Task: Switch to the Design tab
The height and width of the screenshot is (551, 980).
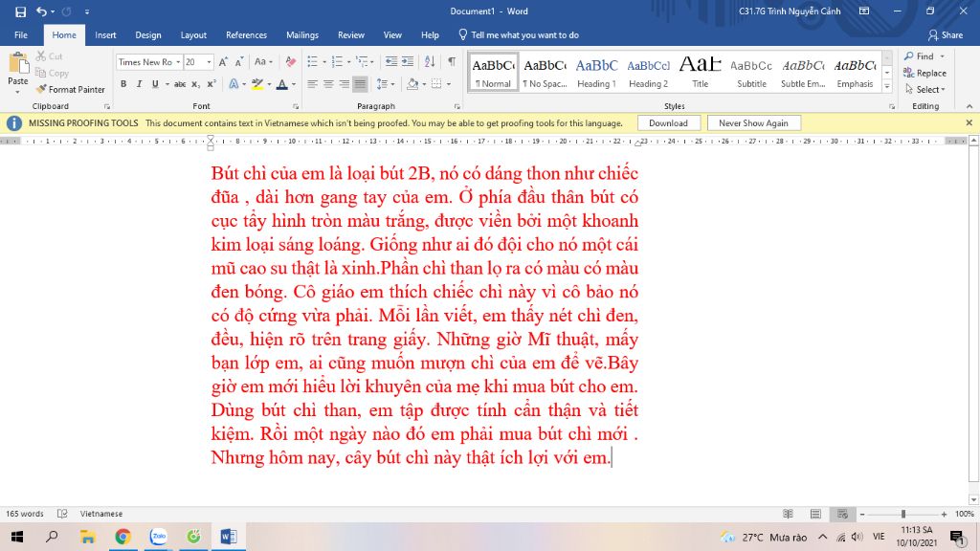Action: coord(148,35)
